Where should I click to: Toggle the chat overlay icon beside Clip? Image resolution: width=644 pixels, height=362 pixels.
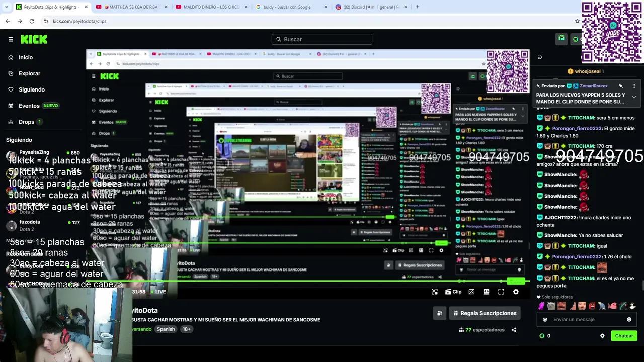(x=471, y=292)
